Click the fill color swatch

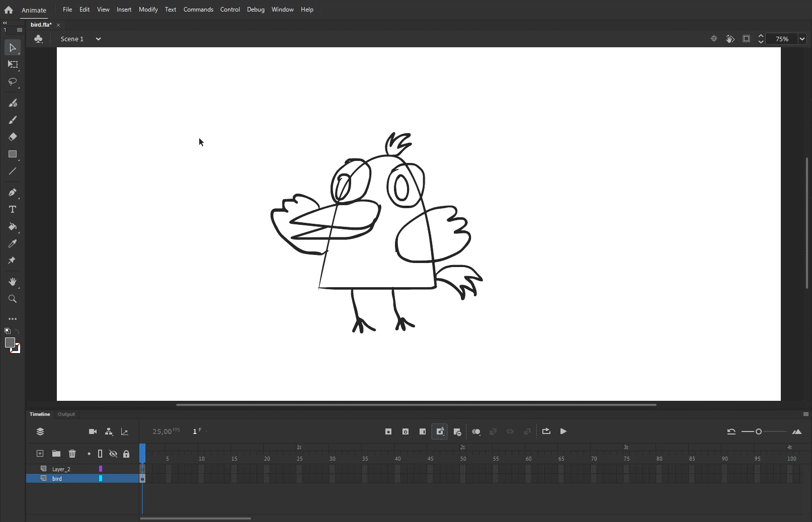point(10,343)
